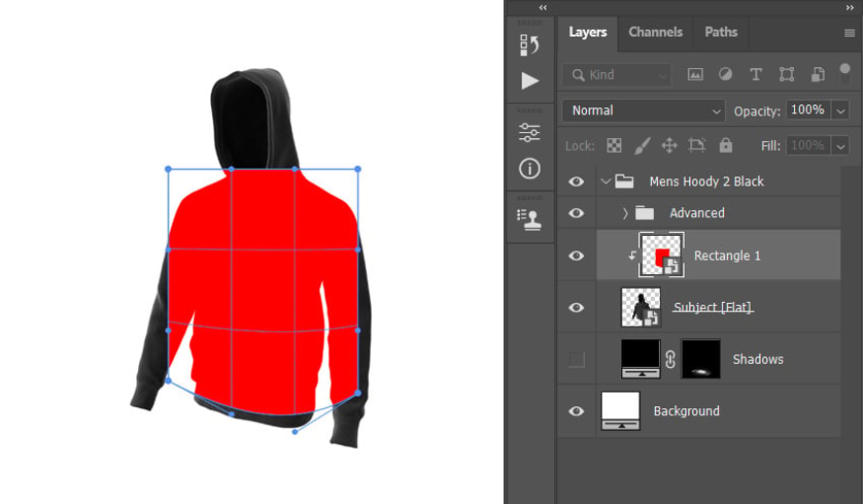The image size is (863, 504).
Task: Open the Clone Source stamp icon
Action: [530, 220]
